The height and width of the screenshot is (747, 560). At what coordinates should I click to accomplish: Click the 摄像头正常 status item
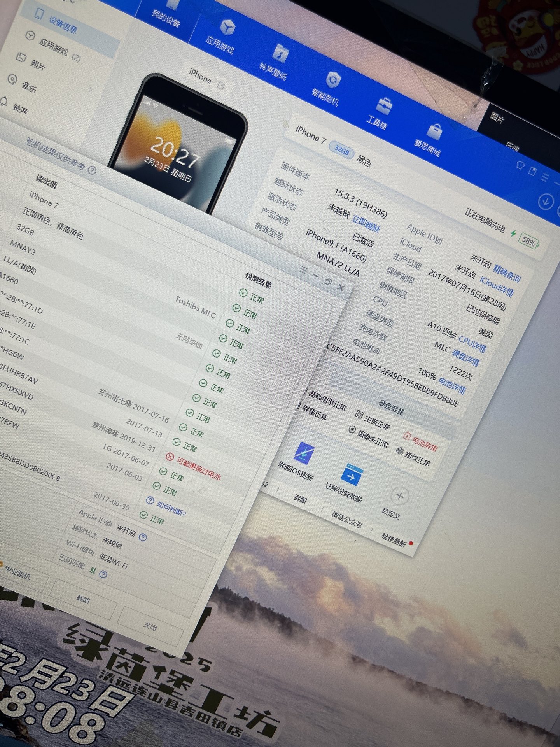368,436
